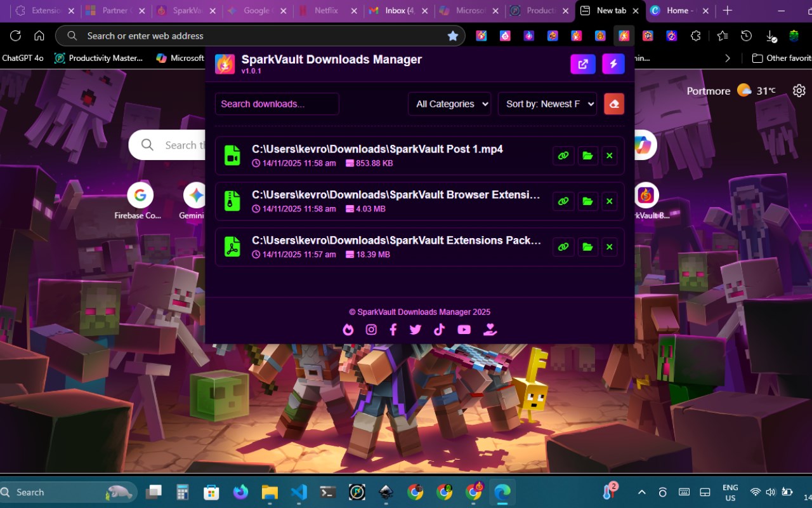Click the PDF file icon for the Extensions Pack... row

233,247
